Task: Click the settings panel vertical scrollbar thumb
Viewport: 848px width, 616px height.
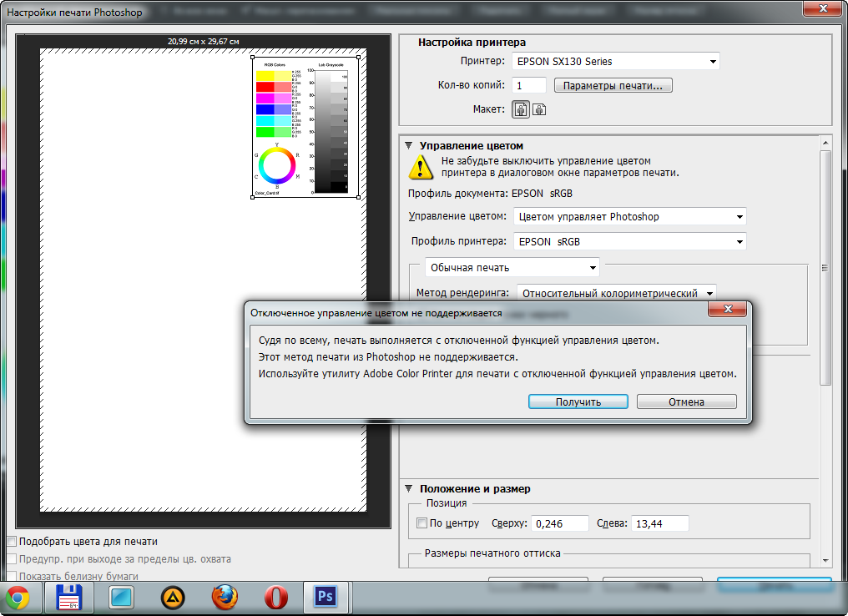Action: [x=825, y=268]
